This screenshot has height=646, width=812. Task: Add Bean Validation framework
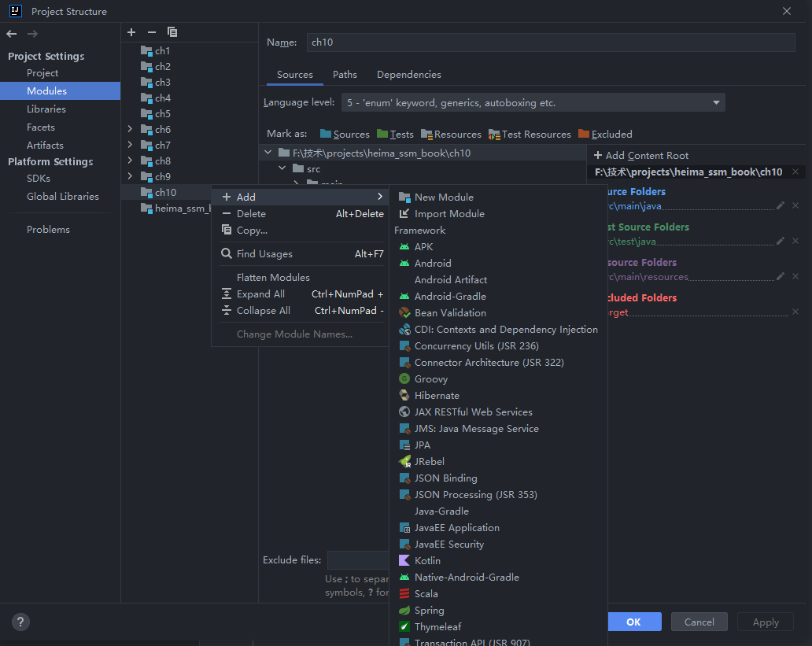[x=498, y=313]
